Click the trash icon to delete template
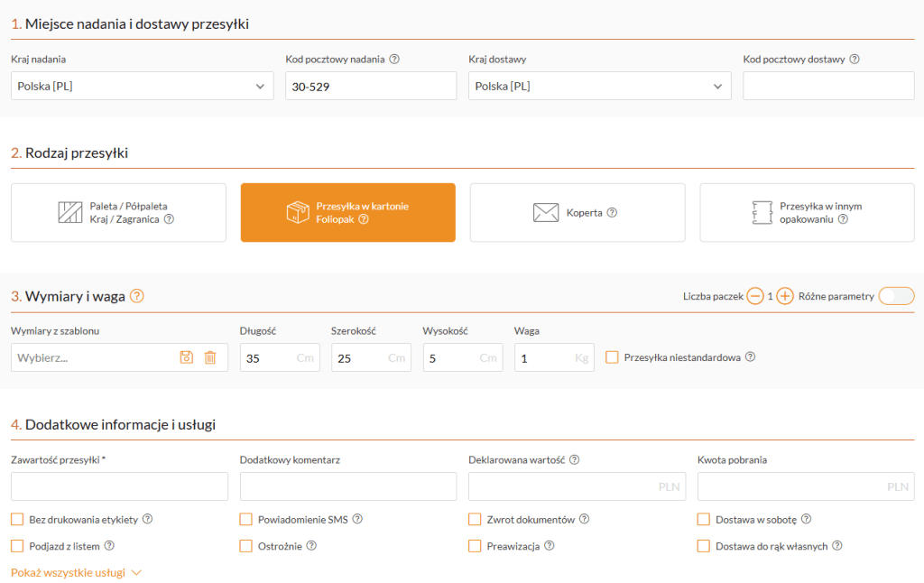The image size is (924, 583). 210,357
